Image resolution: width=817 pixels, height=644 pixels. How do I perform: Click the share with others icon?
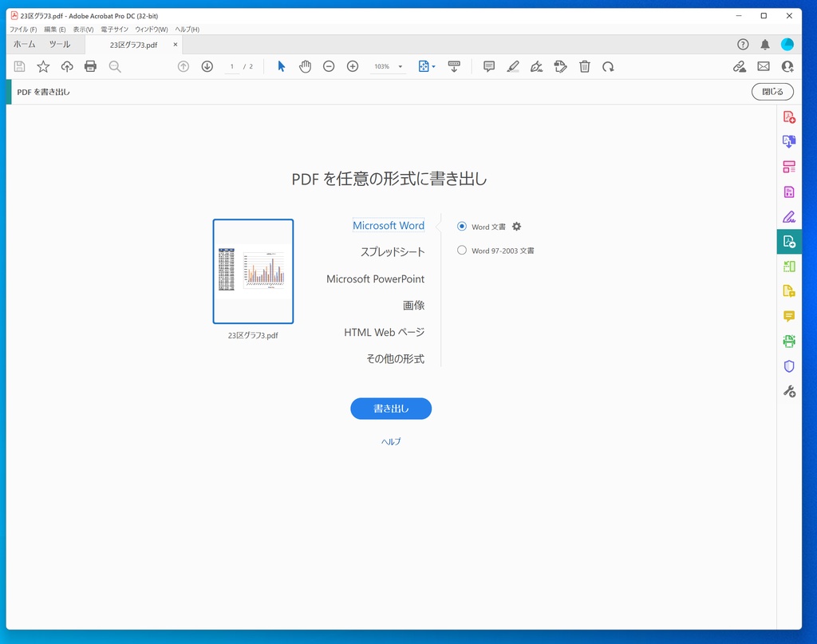click(x=787, y=67)
